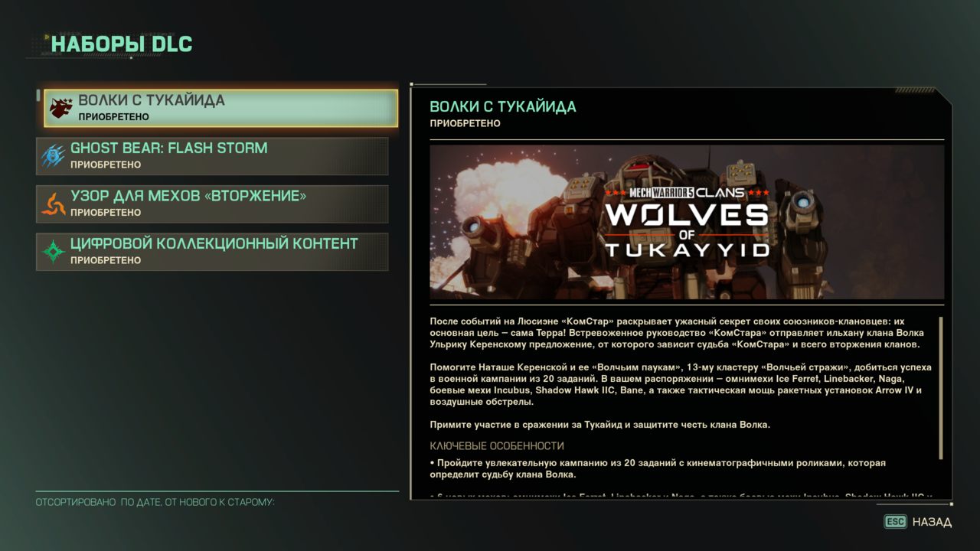
Task: Click the paragraph starting Помогите Наташе Керенской
Action: click(681, 385)
